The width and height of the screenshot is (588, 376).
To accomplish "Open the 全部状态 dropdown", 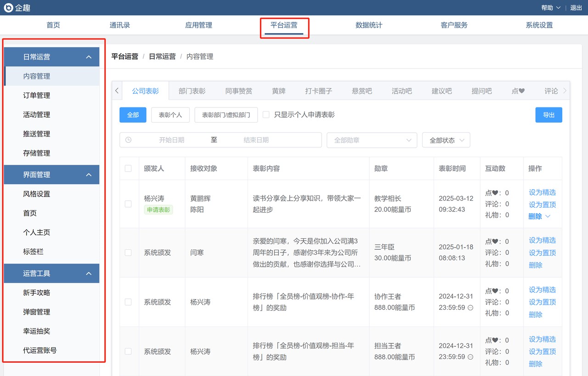I will pyautogui.click(x=446, y=140).
